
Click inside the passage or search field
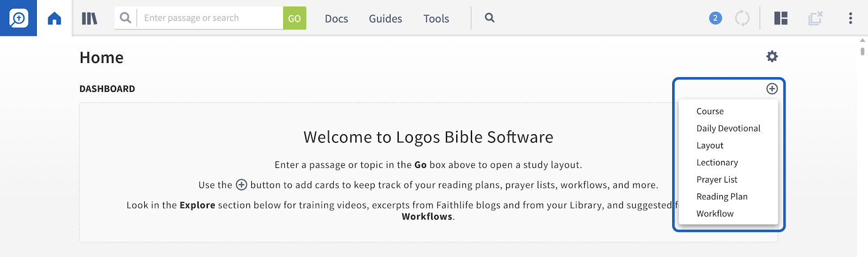(210, 18)
